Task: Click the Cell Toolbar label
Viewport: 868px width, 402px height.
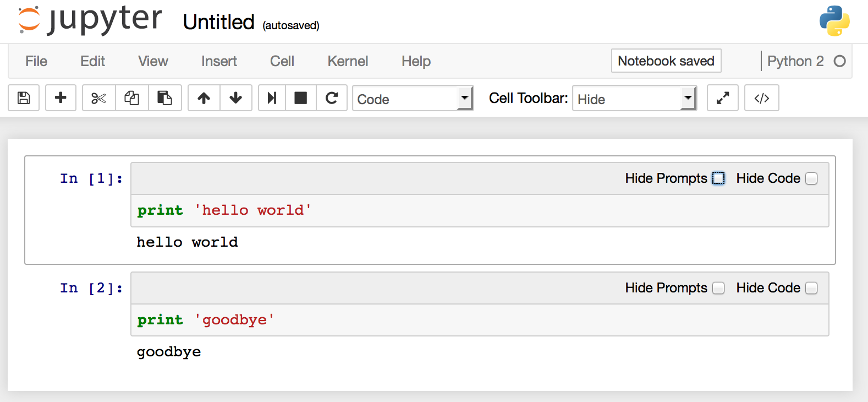Action: 528,98
